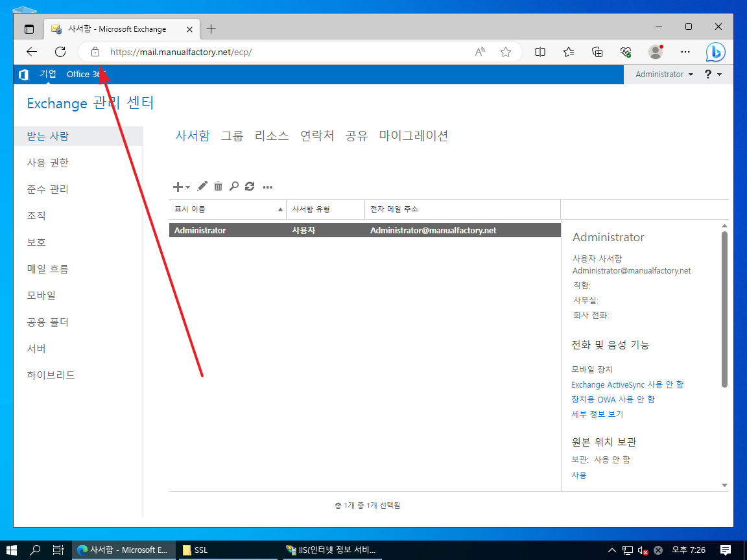Open the Windows Start menu

click(12, 550)
